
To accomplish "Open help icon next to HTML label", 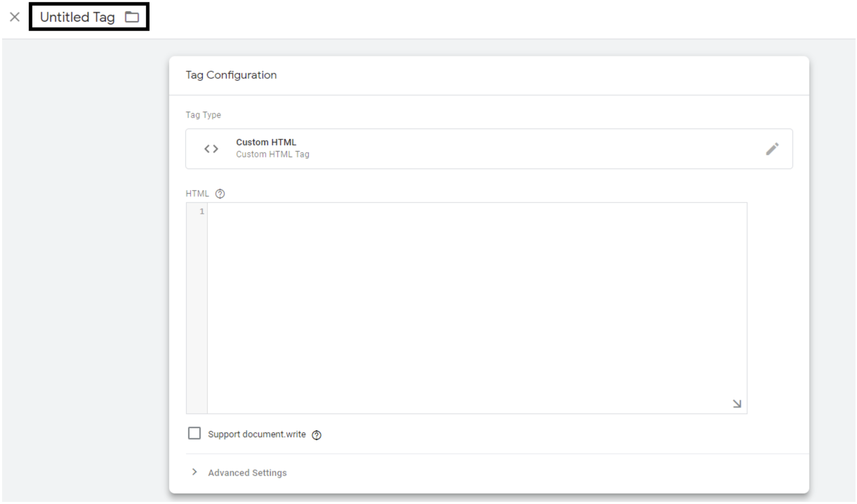I will click(220, 194).
